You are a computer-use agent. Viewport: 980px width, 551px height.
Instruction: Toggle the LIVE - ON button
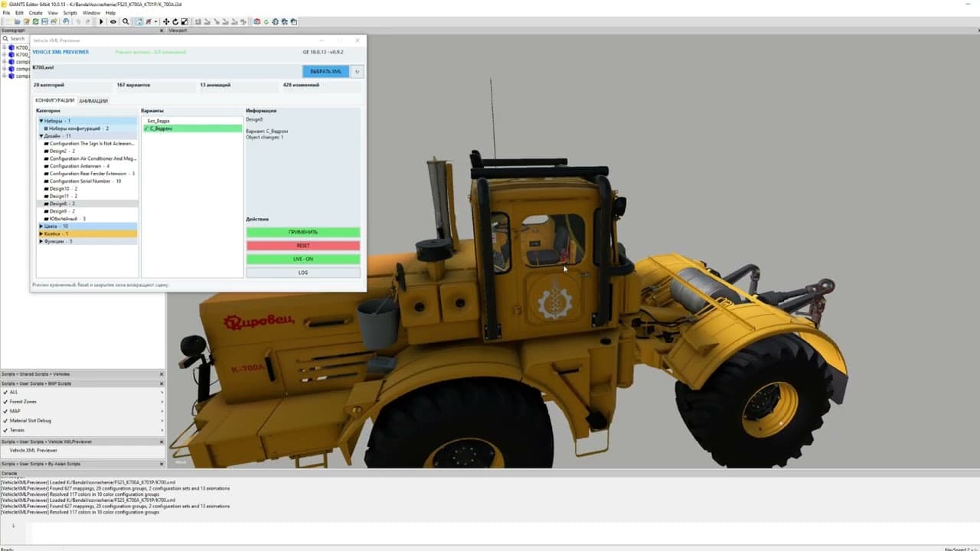coord(303,259)
